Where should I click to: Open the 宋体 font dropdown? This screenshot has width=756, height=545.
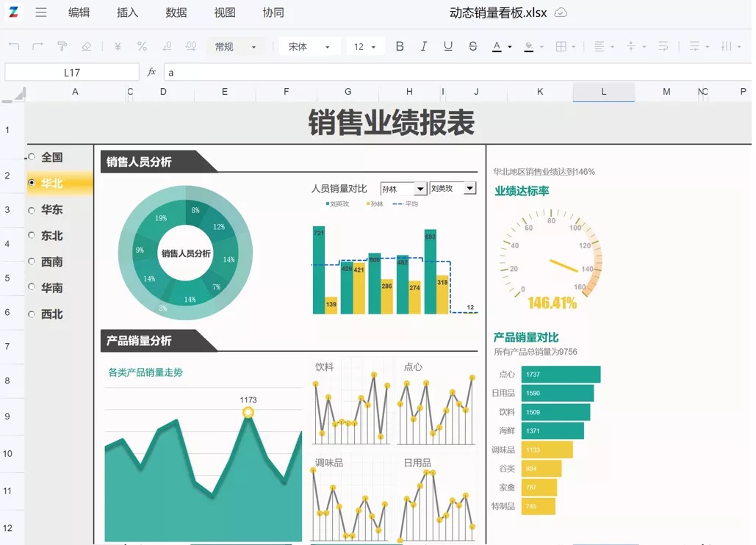click(309, 47)
